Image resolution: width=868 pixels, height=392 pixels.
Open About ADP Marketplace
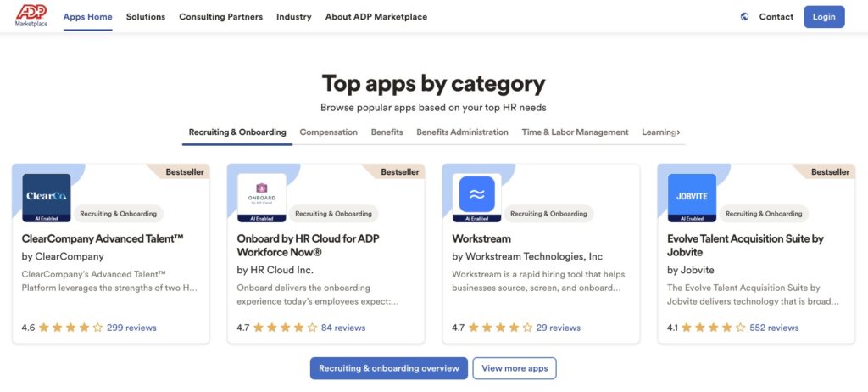coord(376,17)
